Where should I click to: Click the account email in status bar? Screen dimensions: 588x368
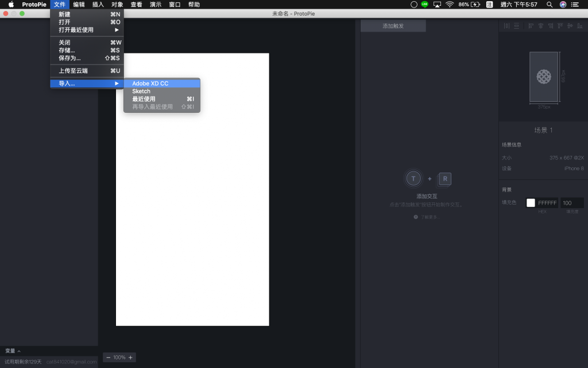(x=72, y=362)
